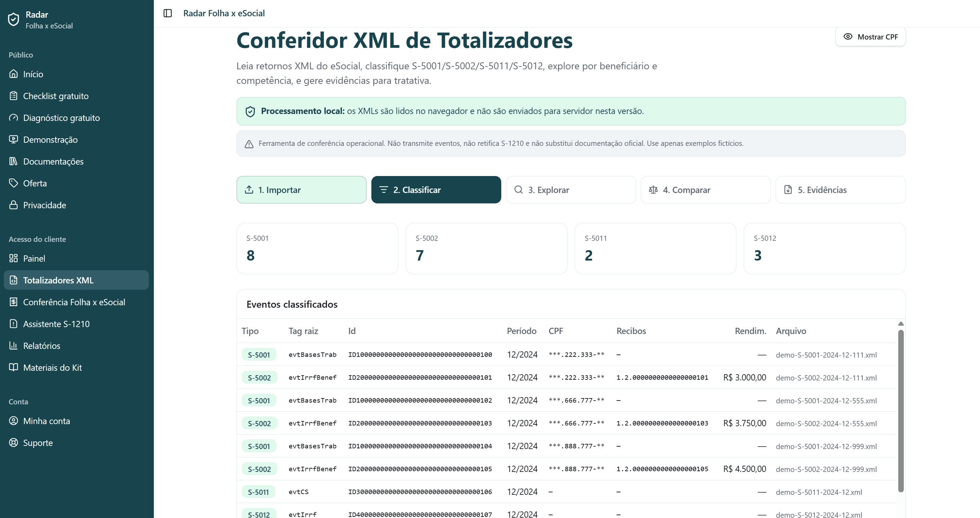Click the Totalizadores XML file icon
980x518 pixels.
14,280
